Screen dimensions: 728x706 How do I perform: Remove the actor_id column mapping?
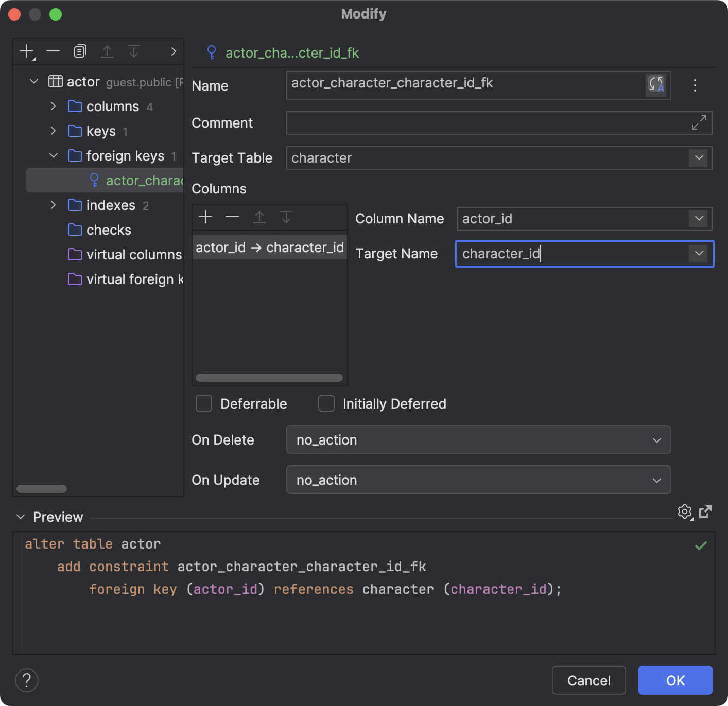point(232,217)
